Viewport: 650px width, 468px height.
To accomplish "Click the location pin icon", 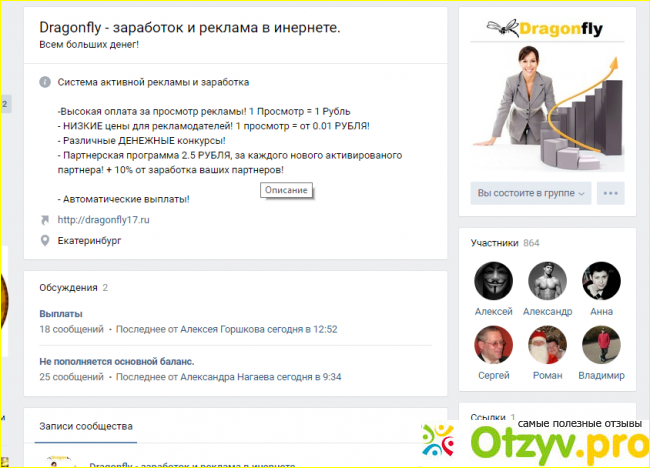I will 45,240.
